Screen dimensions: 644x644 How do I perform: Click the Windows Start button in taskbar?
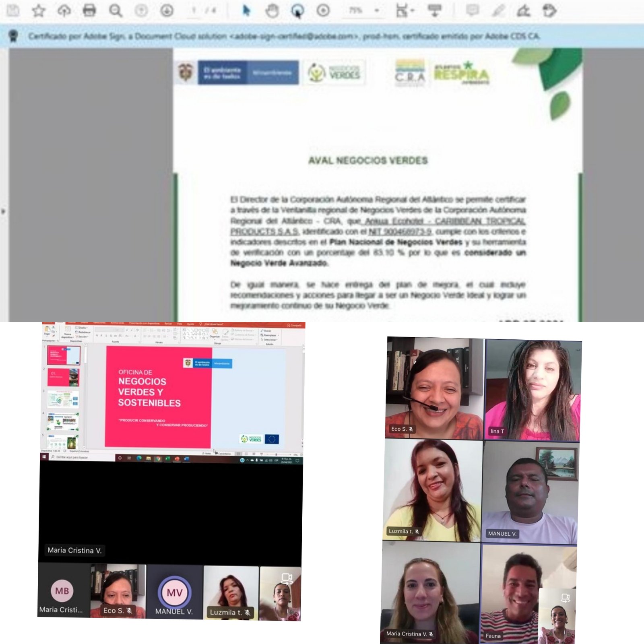pyautogui.click(x=44, y=457)
